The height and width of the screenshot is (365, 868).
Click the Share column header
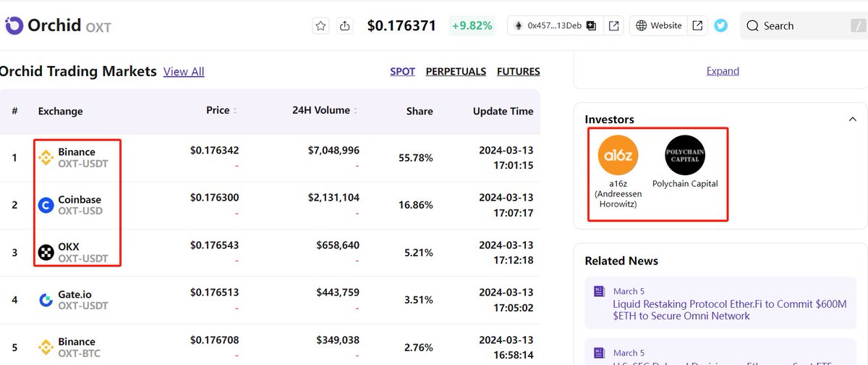point(420,112)
